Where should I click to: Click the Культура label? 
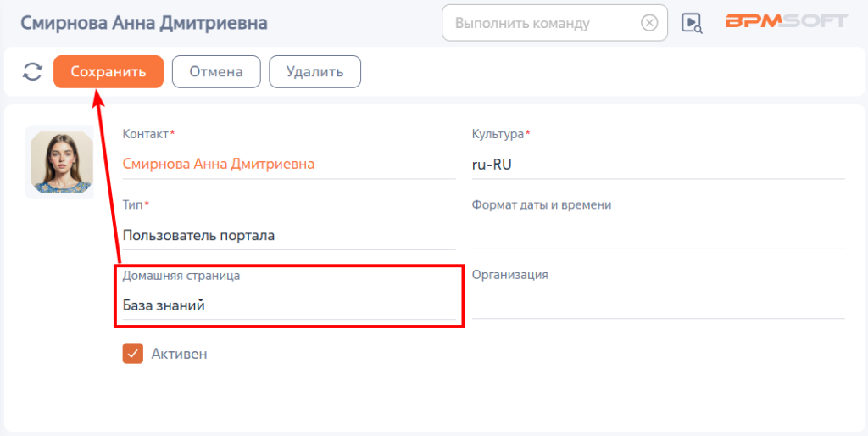point(498,134)
